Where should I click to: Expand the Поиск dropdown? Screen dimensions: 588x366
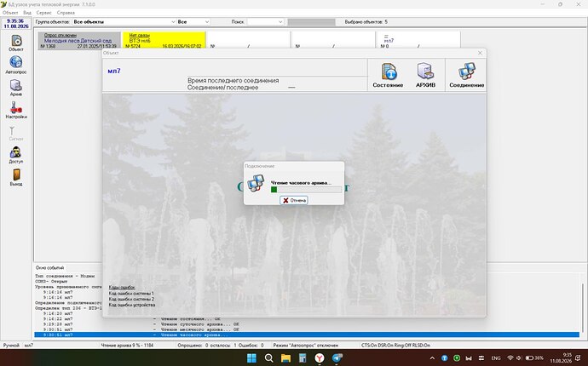point(280,22)
